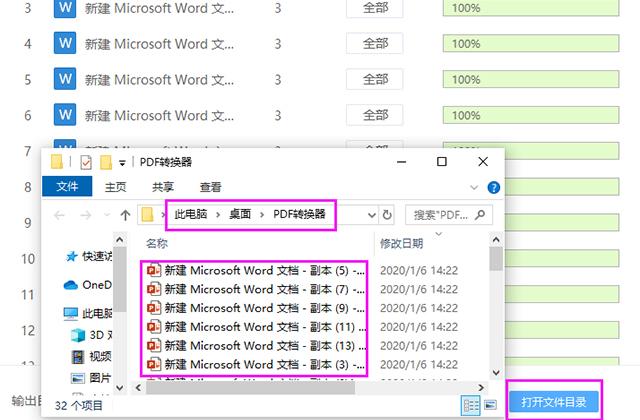This screenshot has height=420, width=640.
Task: Open the 共享 ribbon tab
Action: click(163, 187)
